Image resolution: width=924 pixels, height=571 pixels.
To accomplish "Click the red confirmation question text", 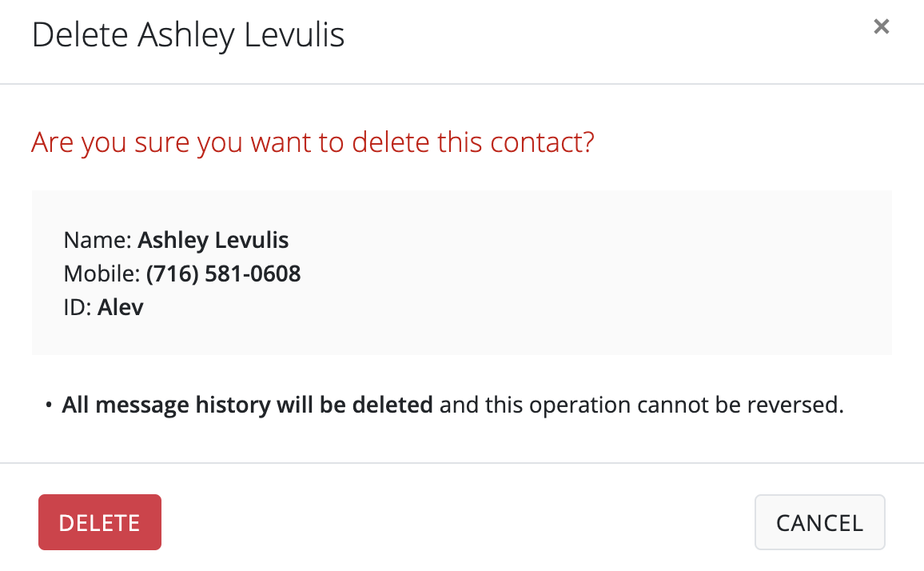I will coord(313,143).
